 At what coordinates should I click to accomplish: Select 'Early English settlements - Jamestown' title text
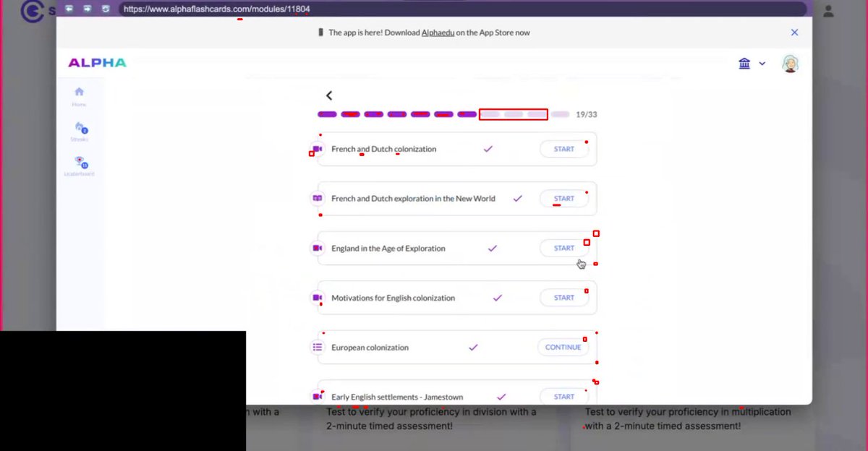point(399,397)
